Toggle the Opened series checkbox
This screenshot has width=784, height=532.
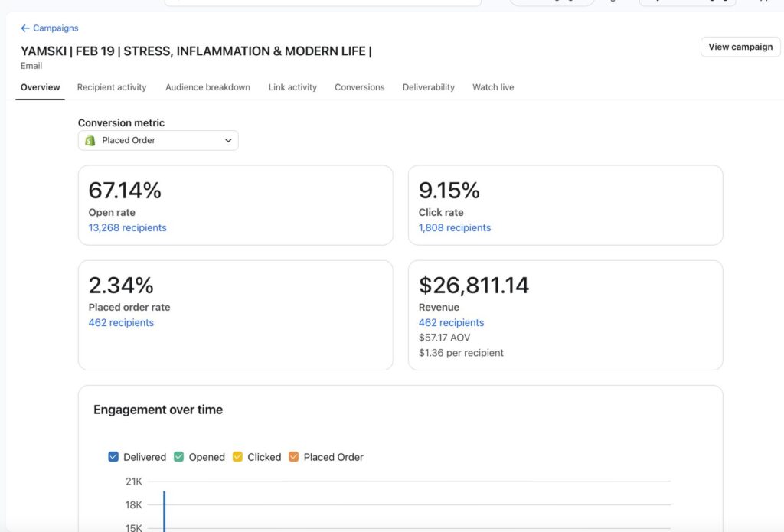click(179, 457)
